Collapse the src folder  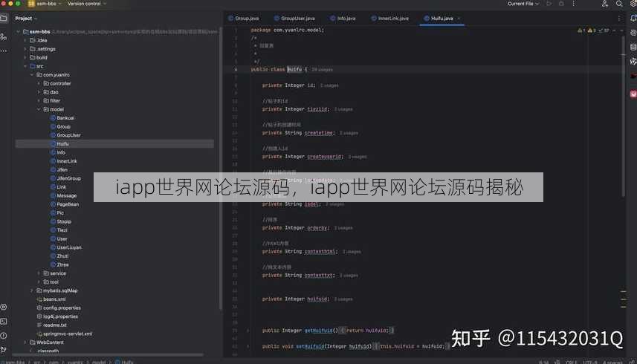tap(25, 66)
